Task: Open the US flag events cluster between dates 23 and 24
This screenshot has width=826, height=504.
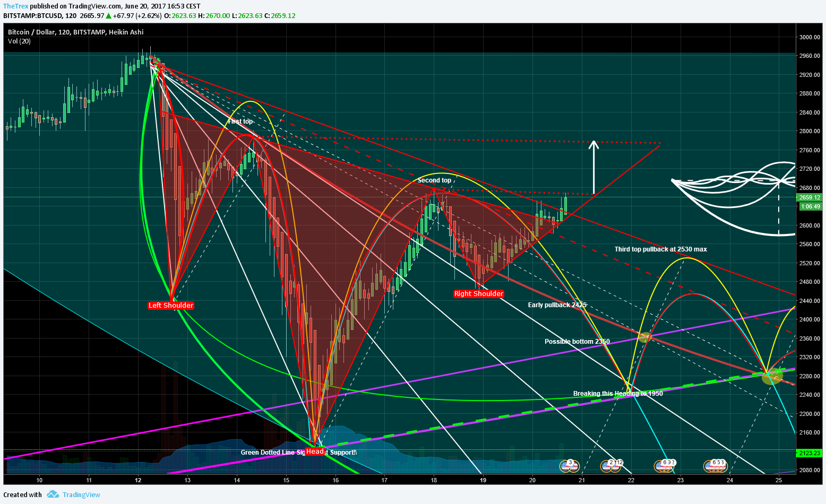Action: click(715, 466)
